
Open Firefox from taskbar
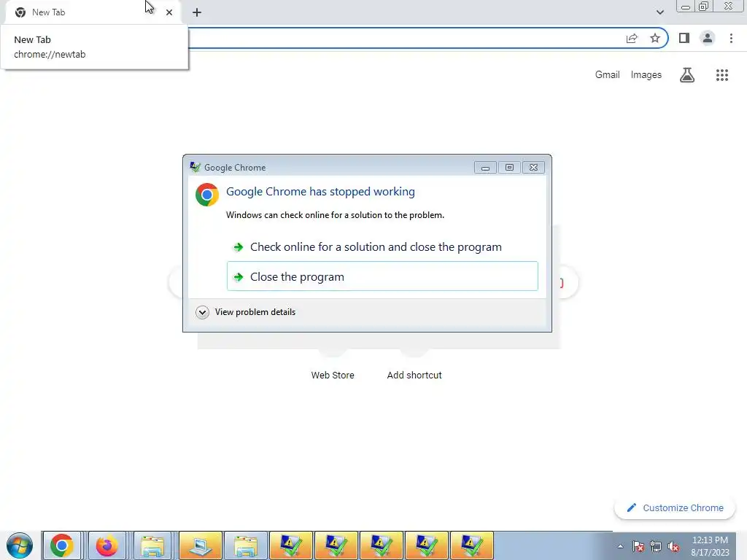(107, 545)
